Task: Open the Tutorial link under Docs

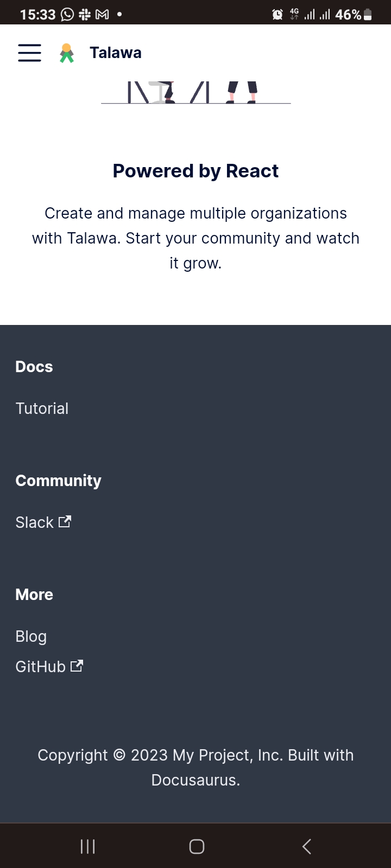Action: tap(42, 408)
